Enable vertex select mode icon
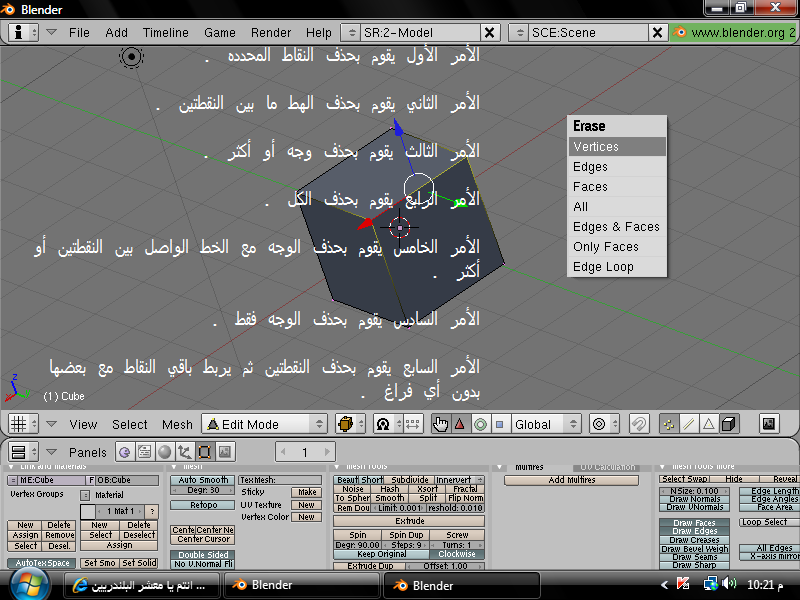This screenshot has height=600, width=800. (669, 424)
